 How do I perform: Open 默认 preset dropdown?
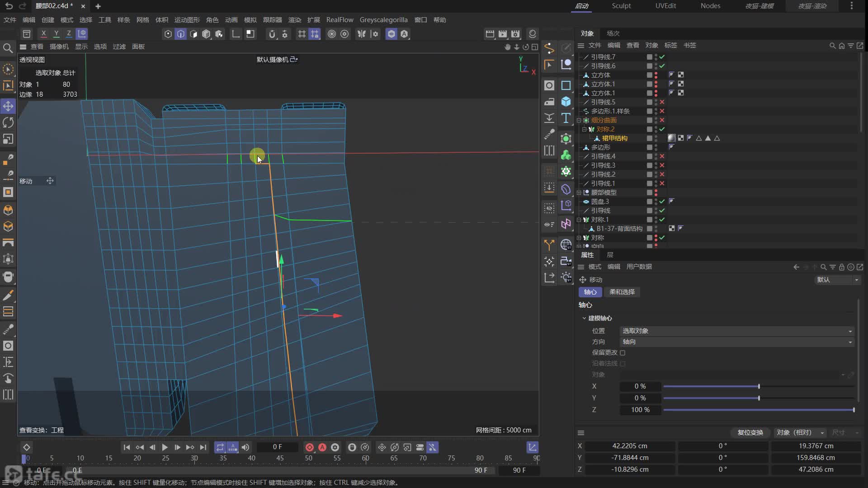click(837, 280)
